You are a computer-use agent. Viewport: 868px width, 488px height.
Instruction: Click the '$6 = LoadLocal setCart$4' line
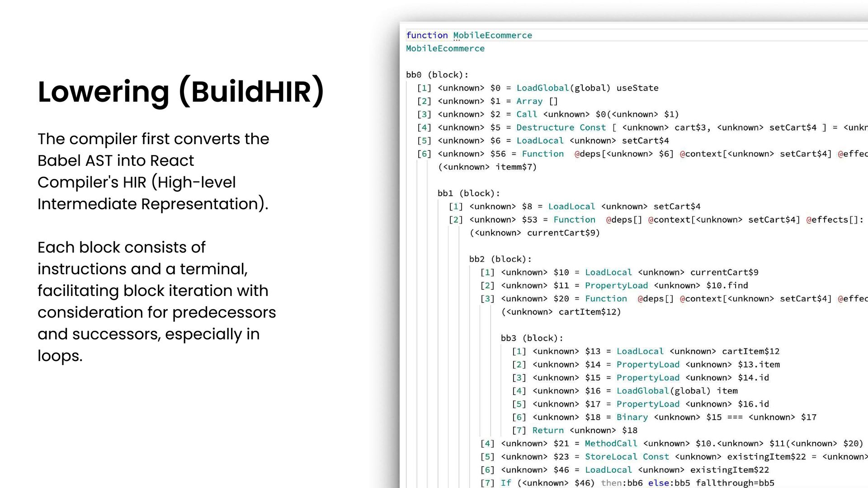tap(543, 141)
